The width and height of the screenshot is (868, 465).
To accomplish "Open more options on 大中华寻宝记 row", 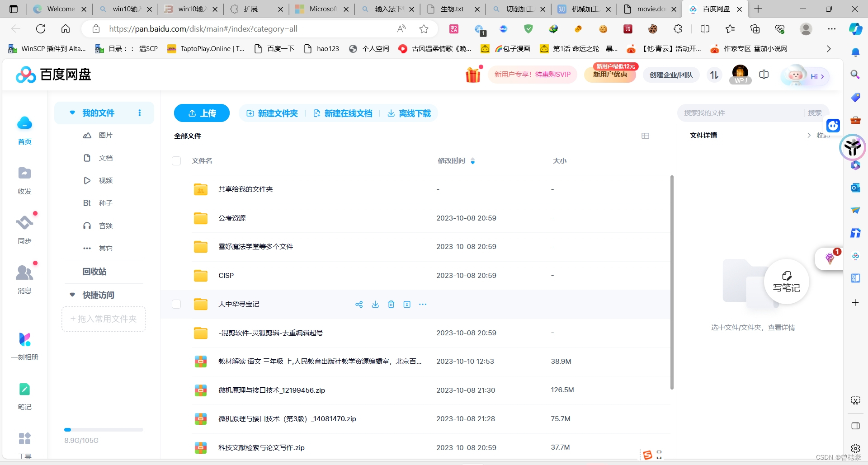I will pos(423,304).
